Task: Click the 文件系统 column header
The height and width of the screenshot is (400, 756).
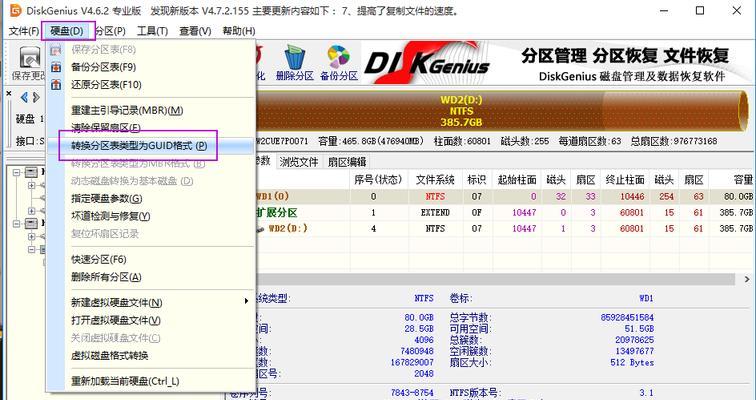Action: 435,180
